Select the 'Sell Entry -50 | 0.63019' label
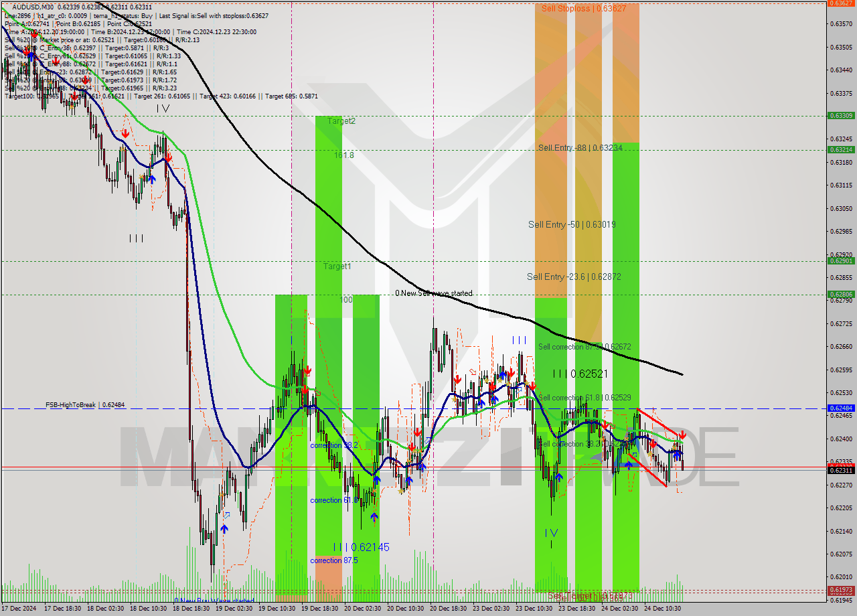Viewport: 857px width, 616px height. 570,225
